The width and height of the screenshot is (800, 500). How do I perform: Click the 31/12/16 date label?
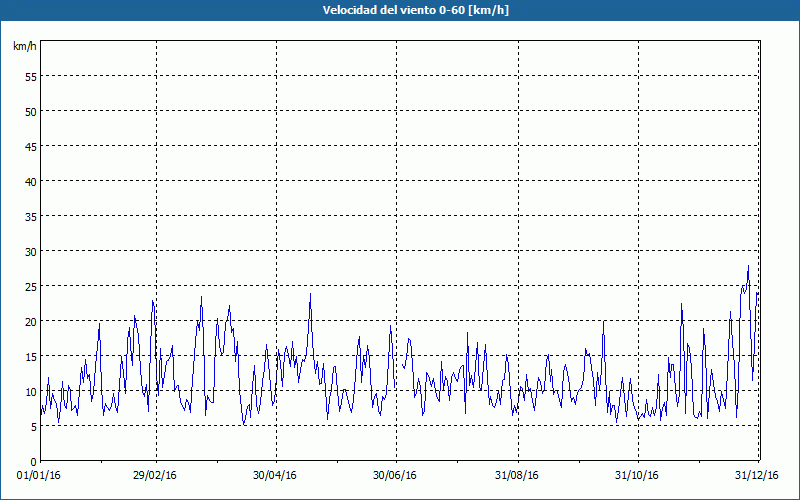(757, 476)
